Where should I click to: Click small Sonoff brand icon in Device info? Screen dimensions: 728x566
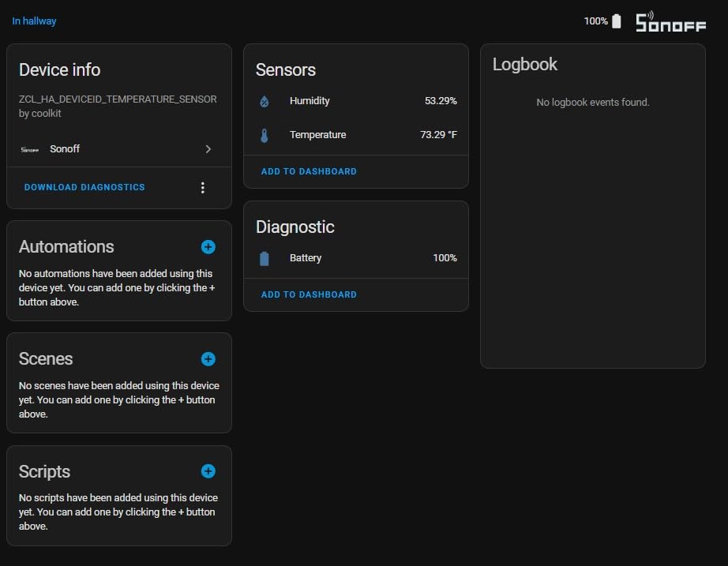tap(30, 149)
